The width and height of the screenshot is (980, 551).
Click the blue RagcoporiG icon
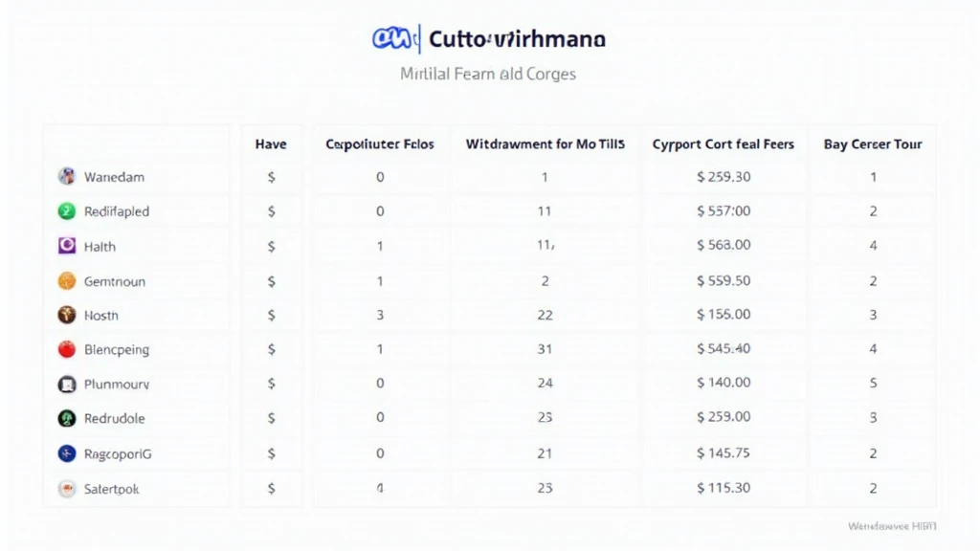pos(67,453)
